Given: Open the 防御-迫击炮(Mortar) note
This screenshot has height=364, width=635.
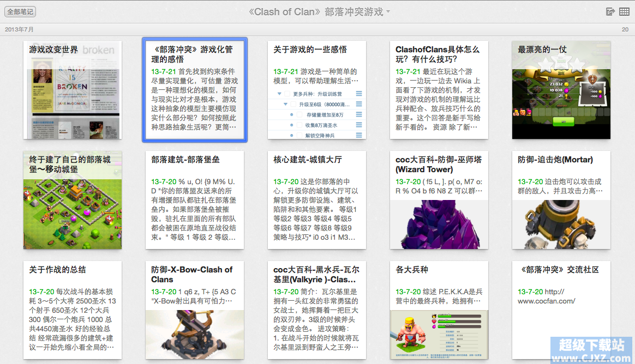Looking at the screenshot, I should [561, 200].
